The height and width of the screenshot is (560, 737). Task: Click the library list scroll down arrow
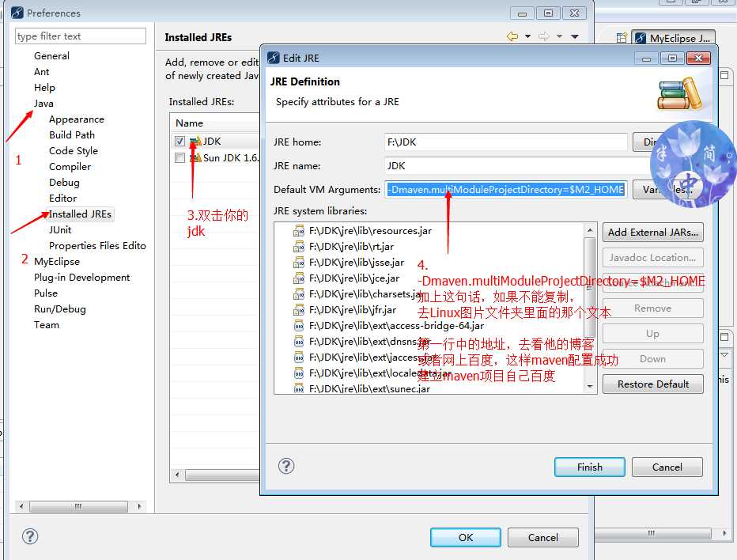[589, 386]
